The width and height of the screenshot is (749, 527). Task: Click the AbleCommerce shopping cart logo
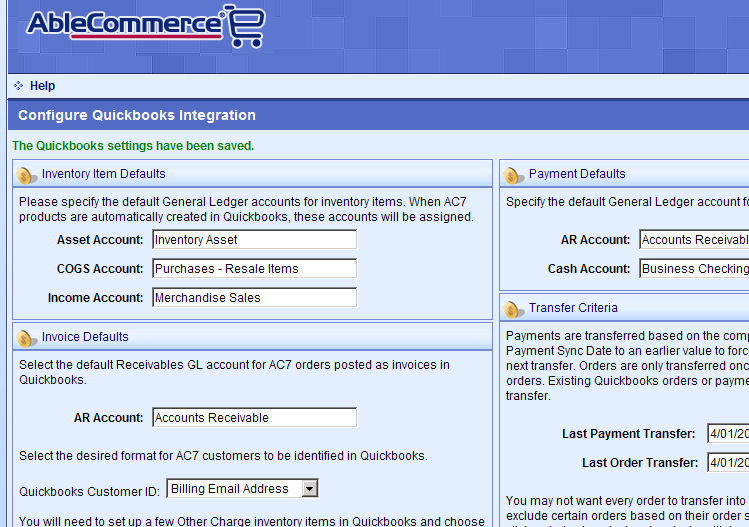click(146, 26)
